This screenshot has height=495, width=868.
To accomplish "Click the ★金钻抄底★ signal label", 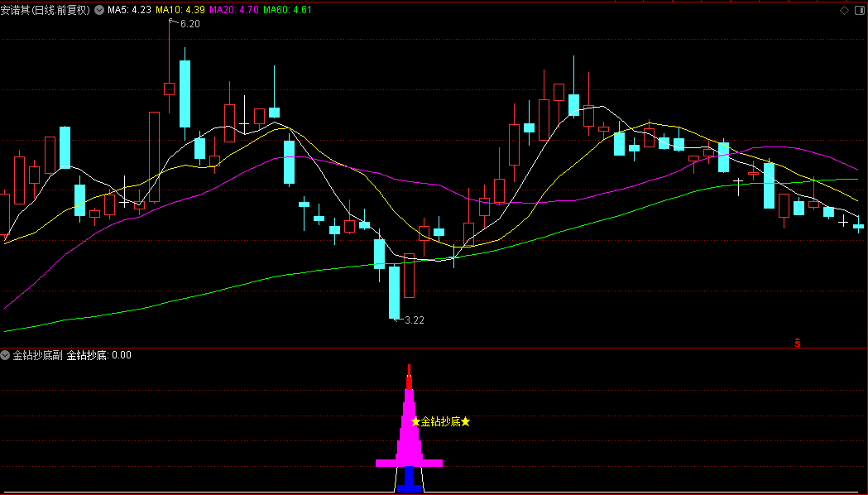I will pos(441,422).
